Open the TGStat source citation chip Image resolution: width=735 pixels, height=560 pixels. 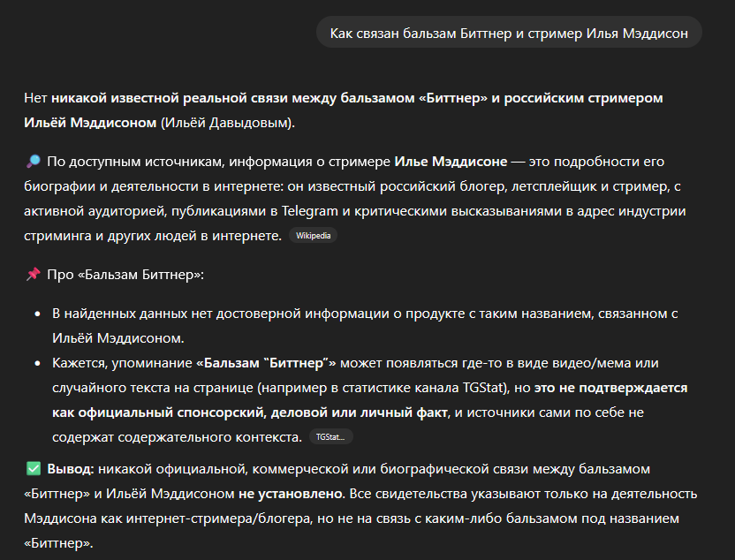pyautogui.click(x=331, y=436)
